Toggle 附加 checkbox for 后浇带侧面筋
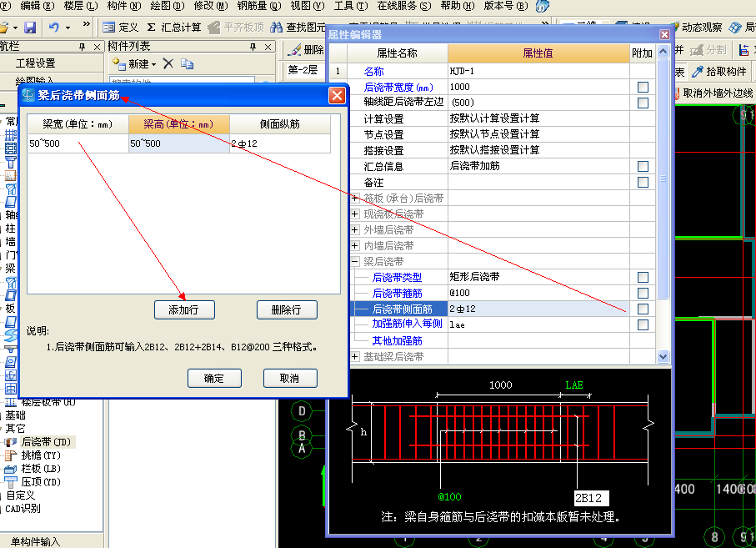Screen dimensions: 756x548 [x=643, y=309]
